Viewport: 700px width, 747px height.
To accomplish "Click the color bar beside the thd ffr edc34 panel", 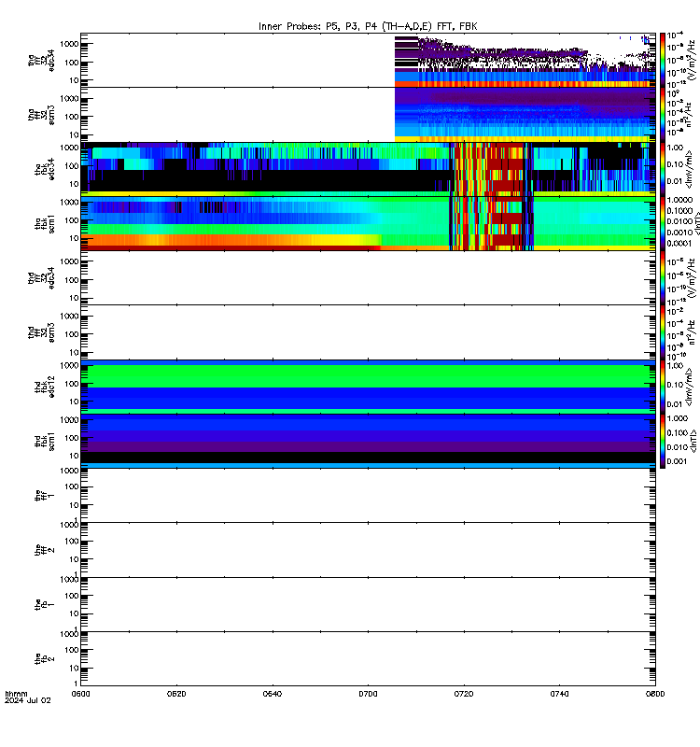I will point(662,277).
